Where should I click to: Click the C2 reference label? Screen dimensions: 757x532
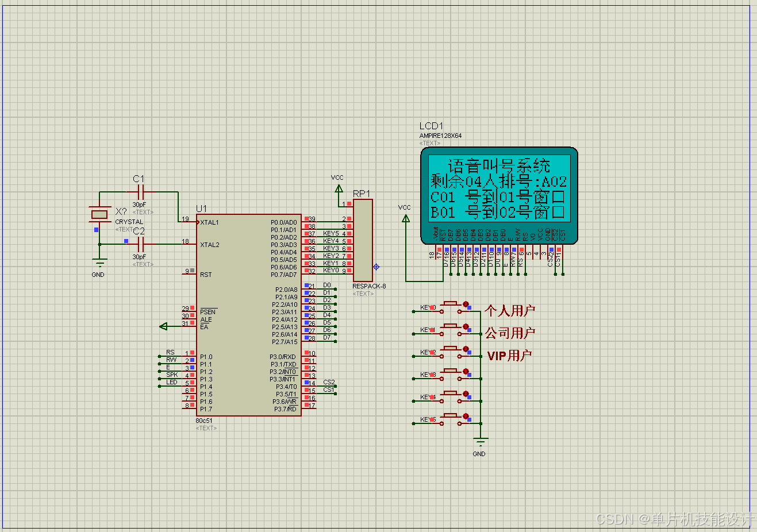pos(139,231)
